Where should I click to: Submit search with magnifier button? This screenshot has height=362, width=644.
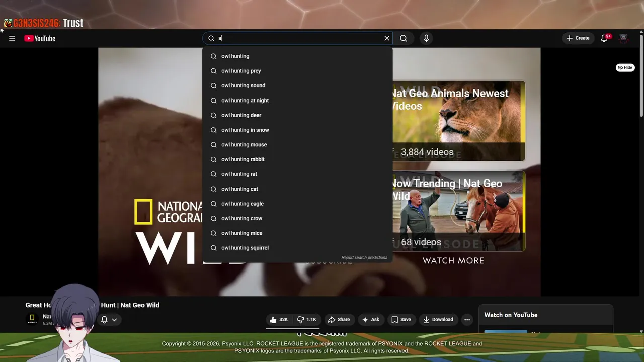coord(404,38)
